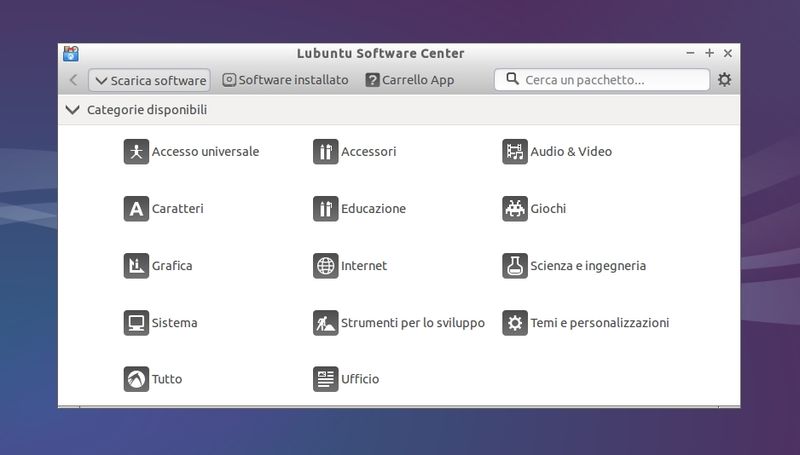Click the Educazione label
Screen dimensions: 800x455
point(373,209)
